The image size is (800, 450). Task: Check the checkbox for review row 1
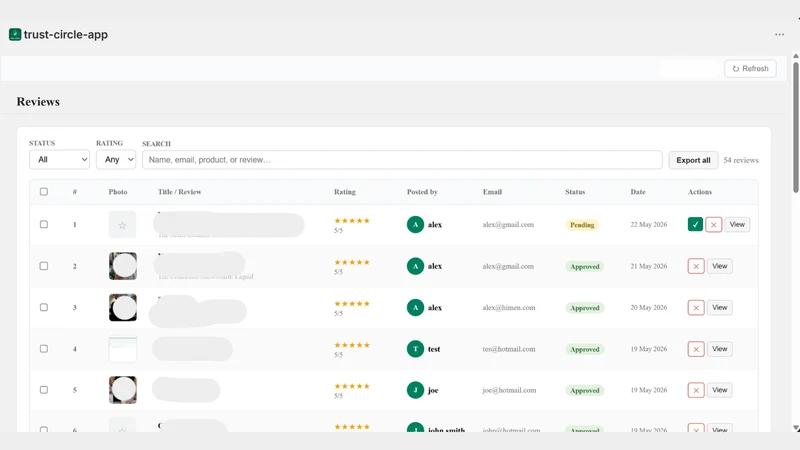point(44,224)
